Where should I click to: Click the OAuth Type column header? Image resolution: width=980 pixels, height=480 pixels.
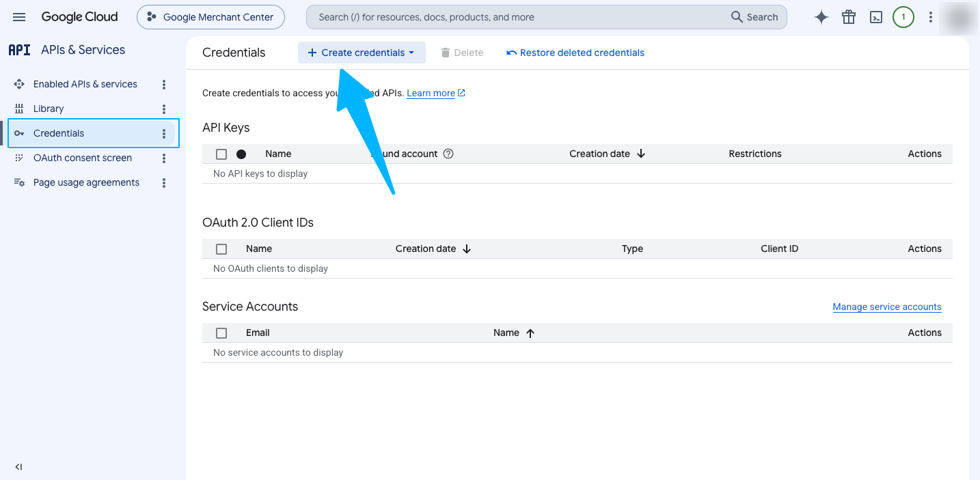tap(632, 249)
